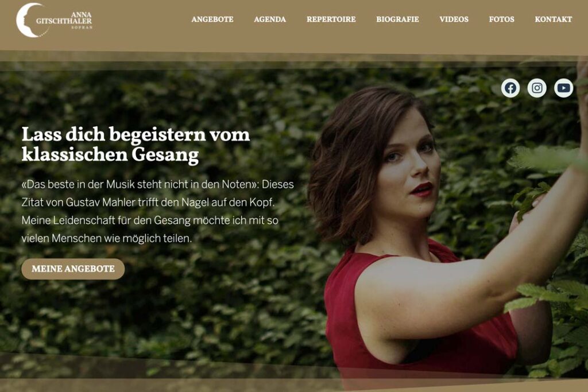Select REPERTOIRE in the navigation
The width and height of the screenshot is (588, 392).
331,19
